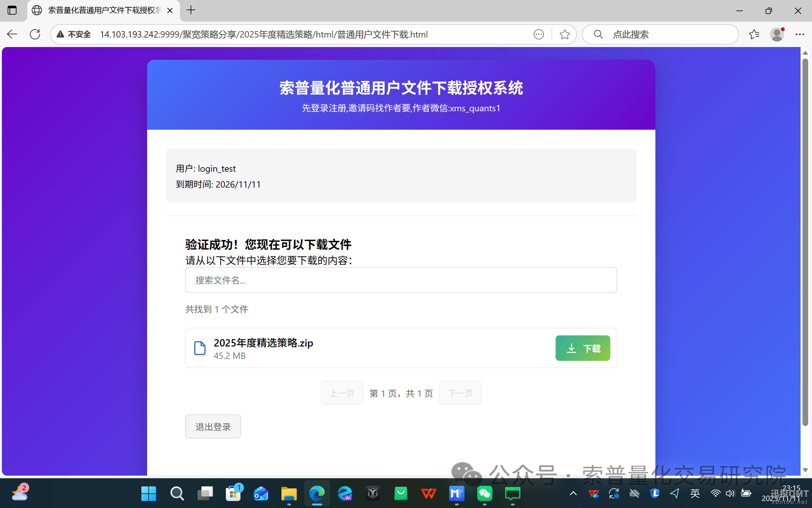Click the 上一页 pagination button

point(342,393)
